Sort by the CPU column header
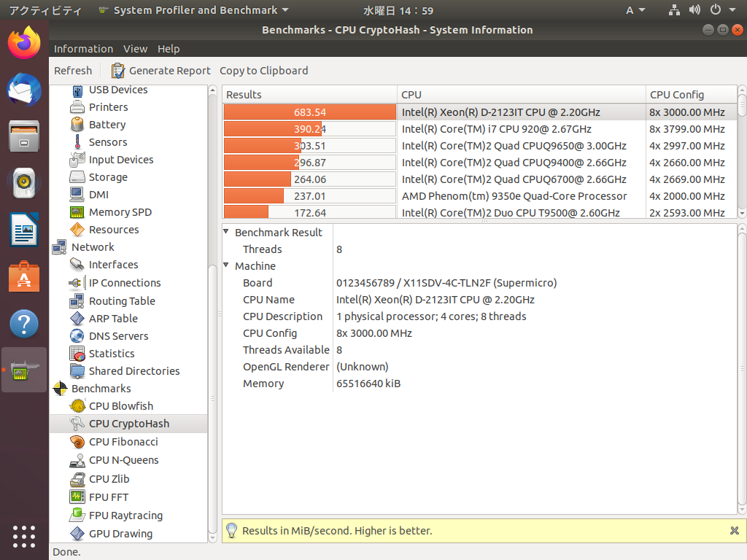The height and width of the screenshot is (560, 747). tap(521, 94)
